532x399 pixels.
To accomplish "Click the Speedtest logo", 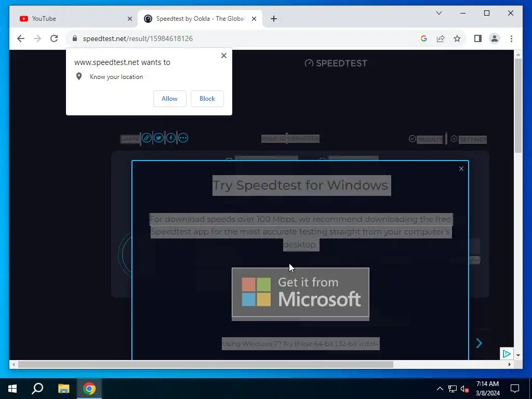I will (x=336, y=63).
